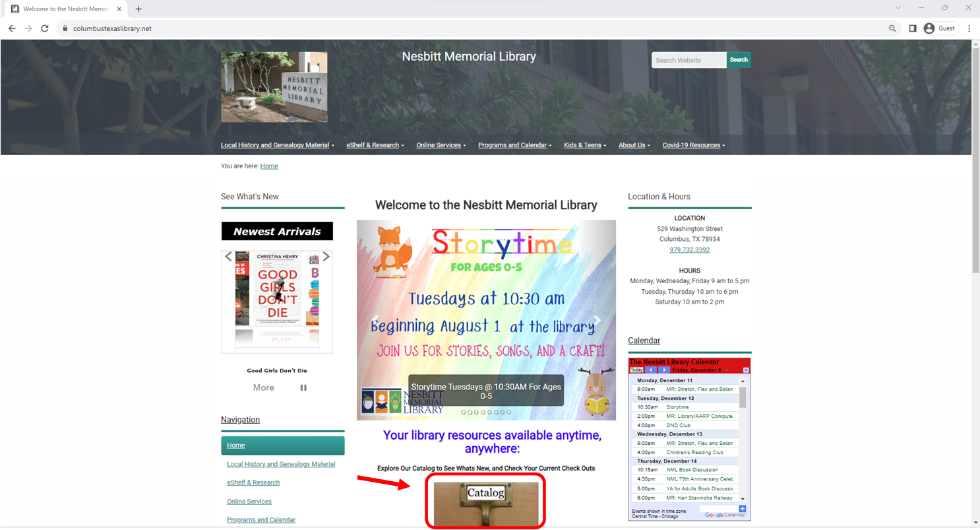Open the browser search (magnifier) icon
This screenshot has height=530, width=980.
(x=892, y=28)
